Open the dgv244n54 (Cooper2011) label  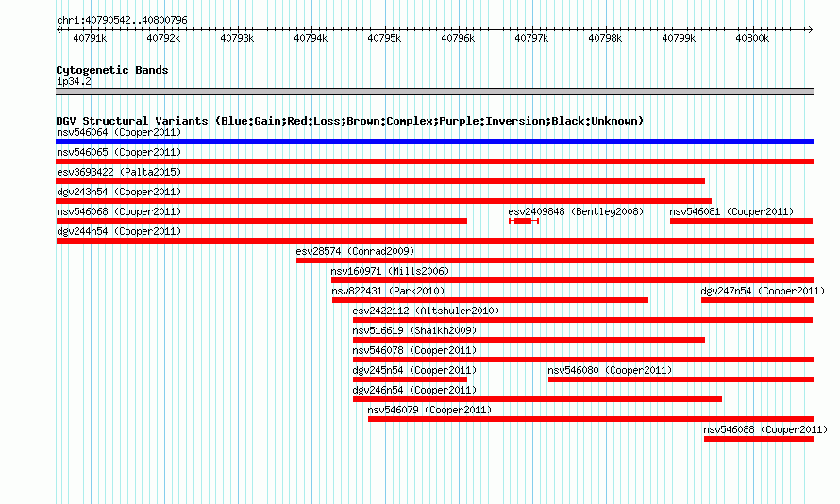pyautogui.click(x=119, y=231)
